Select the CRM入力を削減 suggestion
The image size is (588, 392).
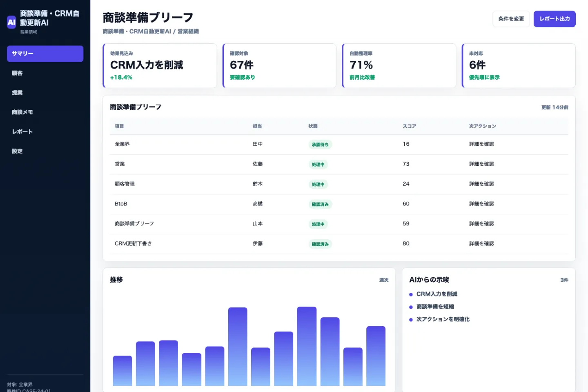pos(437,294)
